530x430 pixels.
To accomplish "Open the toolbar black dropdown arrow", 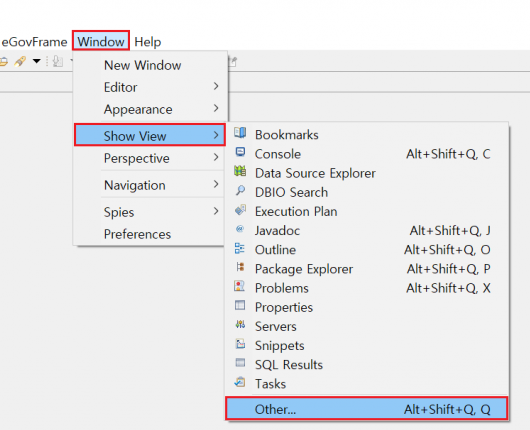I will (37, 61).
